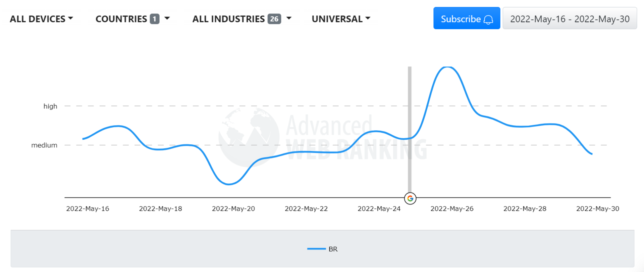This screenshot has height=272, width=644.
Task: Click the 2022-May-30 axis label
Action: (x=597, y=209)
